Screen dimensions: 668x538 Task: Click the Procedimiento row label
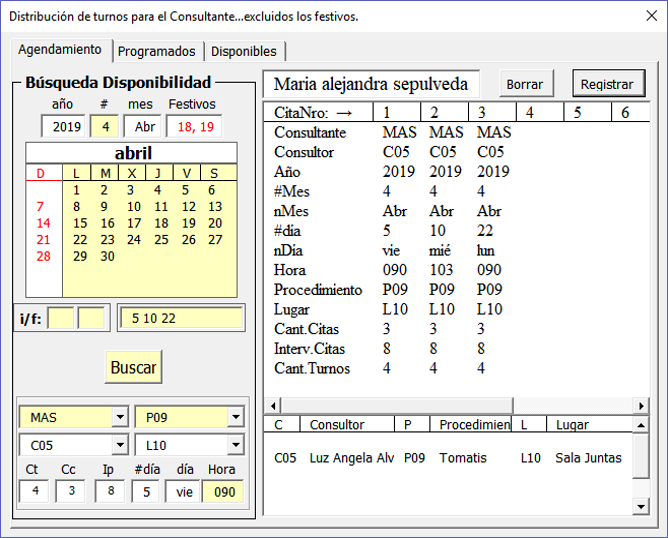tap(318, 290)
